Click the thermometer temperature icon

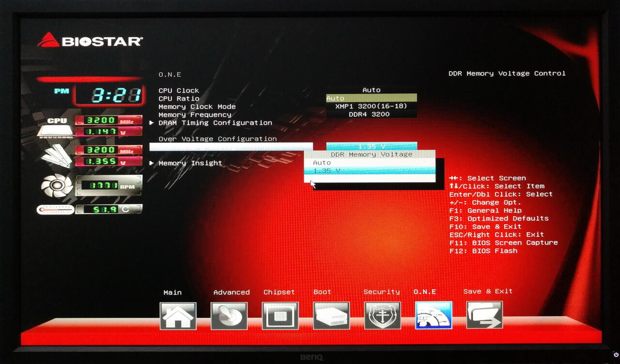pyautogui.click(x=55, y=210)
